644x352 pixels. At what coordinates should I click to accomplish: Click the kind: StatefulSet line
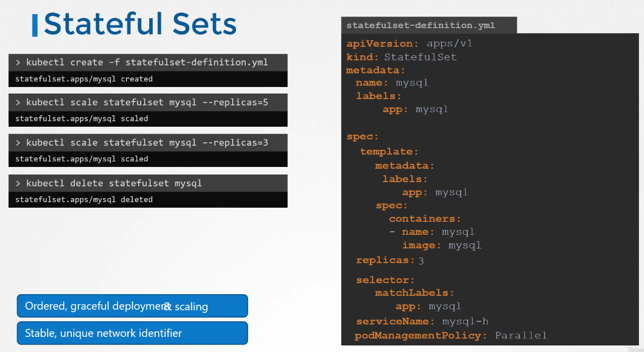point(401,57)
